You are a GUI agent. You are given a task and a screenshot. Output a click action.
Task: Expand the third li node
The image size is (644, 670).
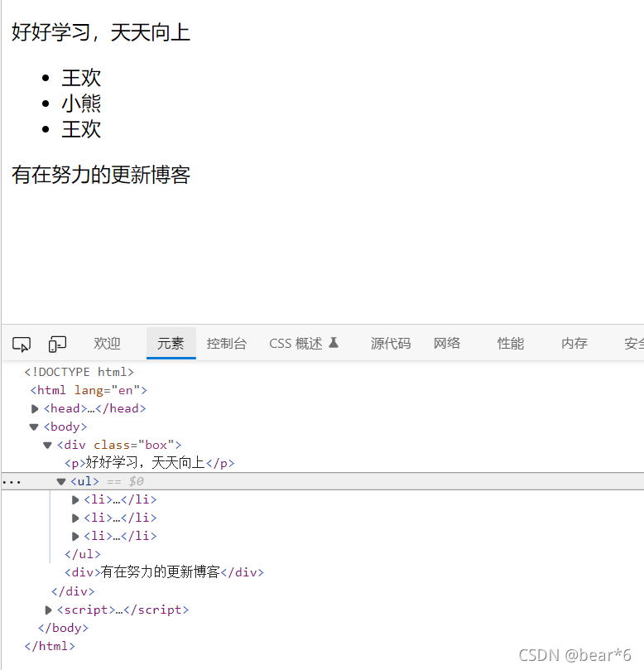point(75,537)
